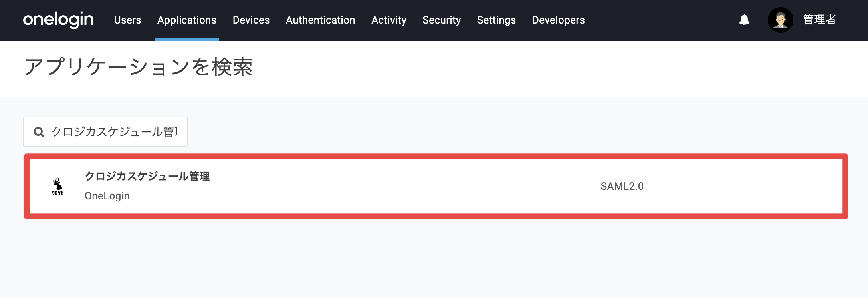Screen dimensions: 868x298
Task: Open the Authentication menu
Action: click(x=320, y=20)
